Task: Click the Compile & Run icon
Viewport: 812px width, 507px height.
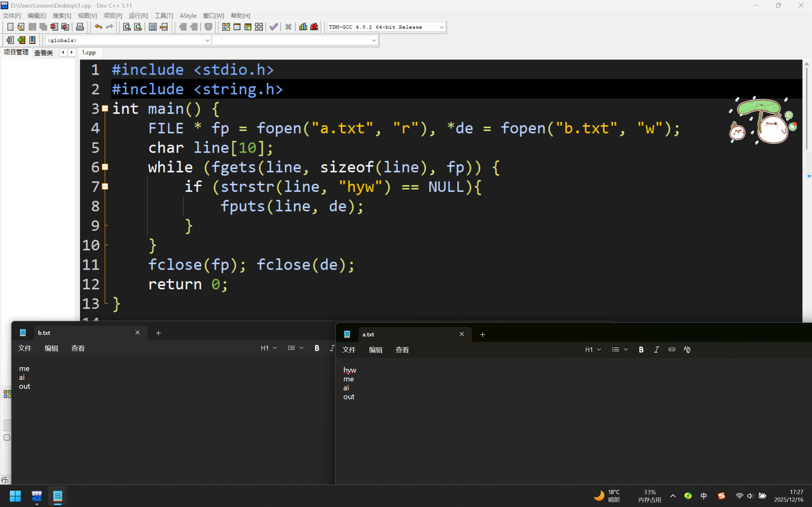Action: 248,27
